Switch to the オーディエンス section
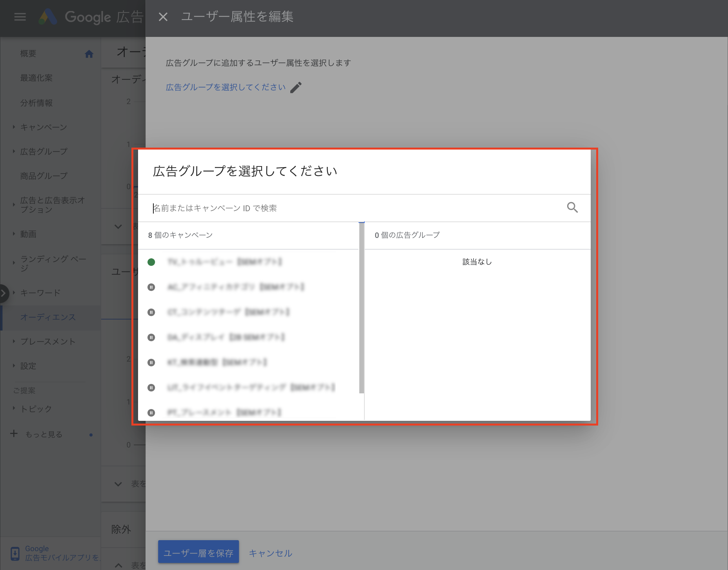 [48, 317]
